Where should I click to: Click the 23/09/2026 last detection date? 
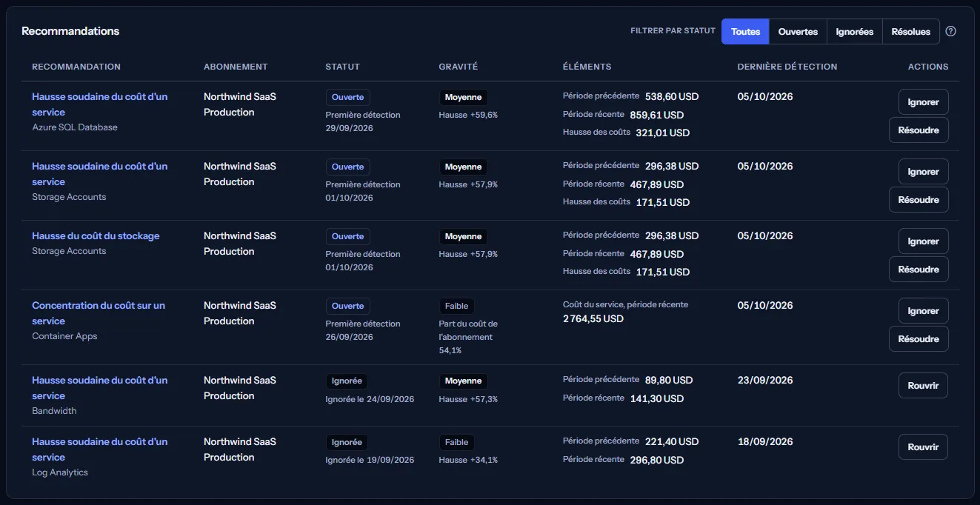pos(765,381)
